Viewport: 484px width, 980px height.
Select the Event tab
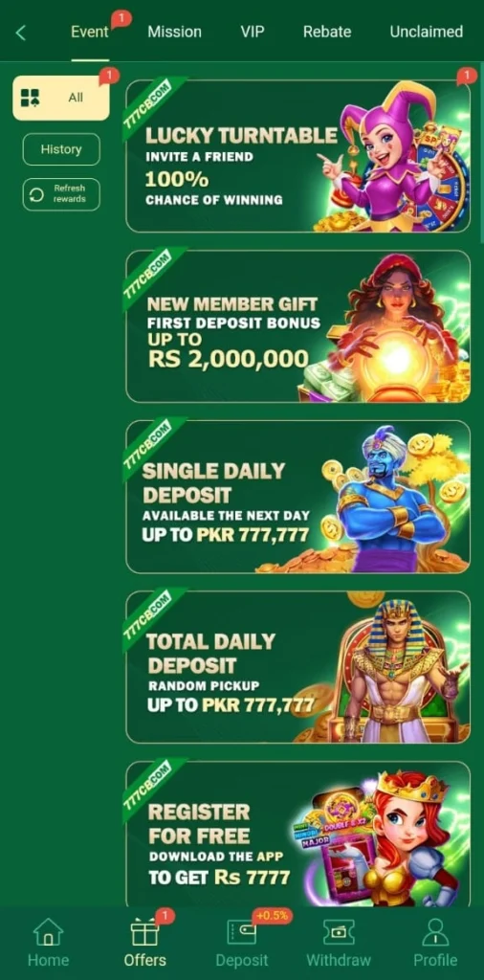(x=90, y=32)
